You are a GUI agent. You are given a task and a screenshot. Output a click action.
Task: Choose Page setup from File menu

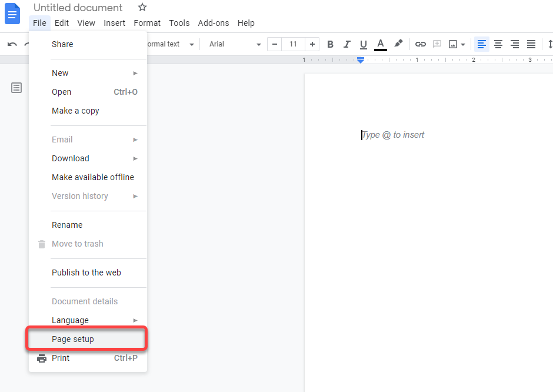pyautogui.click(x=73, y=339)
